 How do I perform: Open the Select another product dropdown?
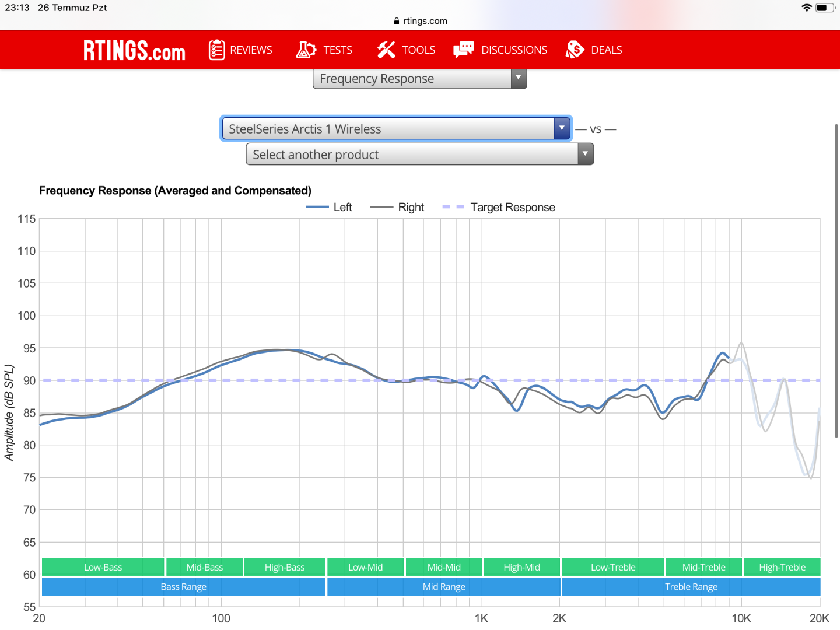tap(420, 155)
